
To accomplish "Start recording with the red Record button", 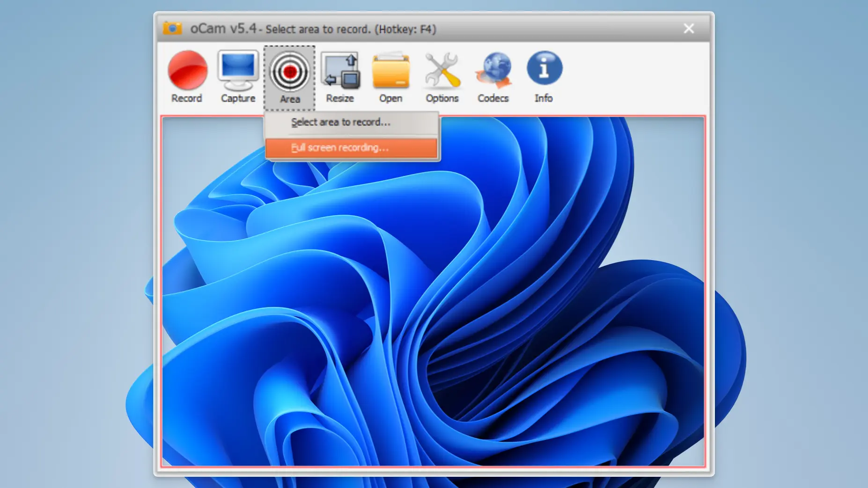I will (187, 71).
